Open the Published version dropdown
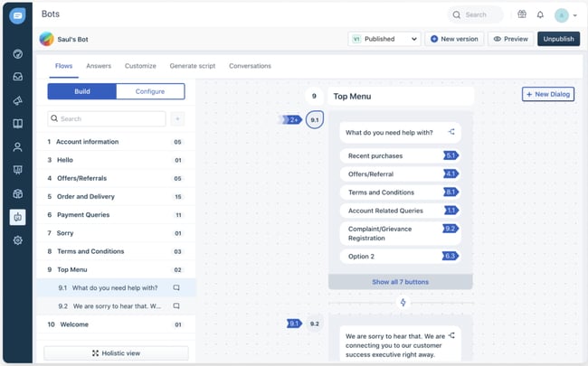Screen dimensions: 588x366 (x=384, y=39)
